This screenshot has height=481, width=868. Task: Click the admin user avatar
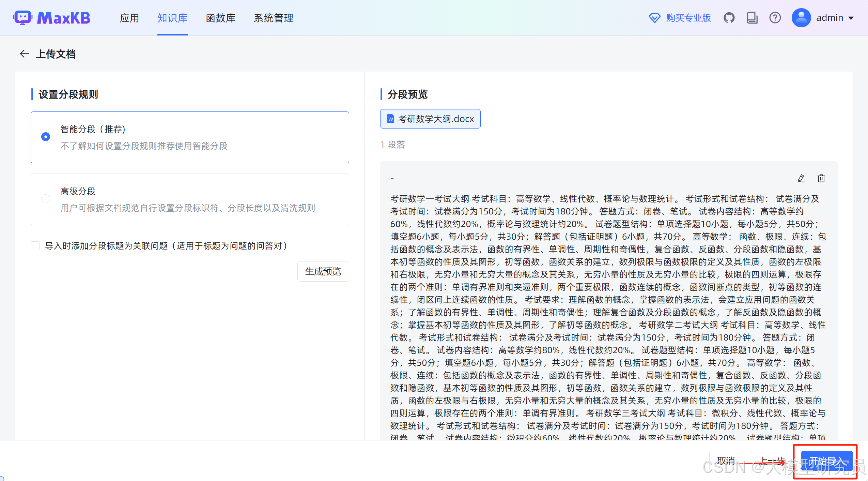[x=801, y=18]
